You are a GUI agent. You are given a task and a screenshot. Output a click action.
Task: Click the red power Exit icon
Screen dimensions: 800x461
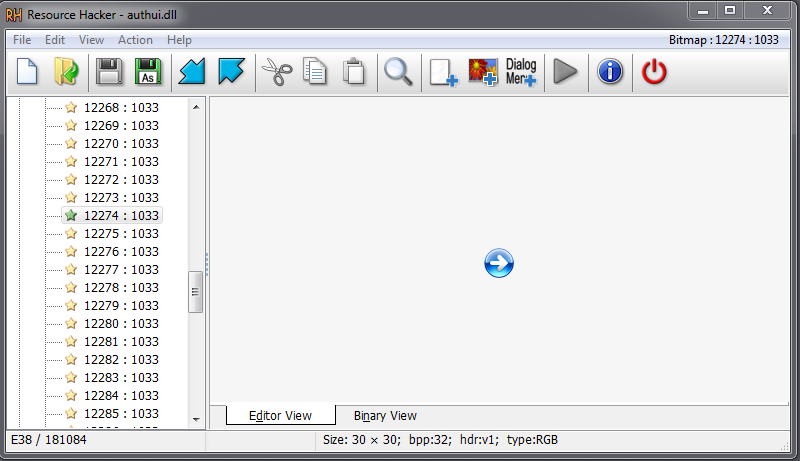654,71
